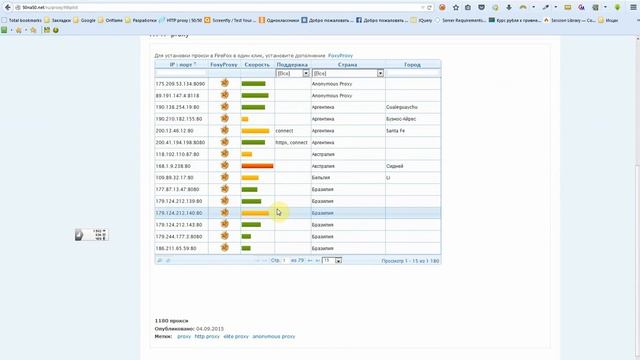The image size is (640, 360).
Task: Open Одноклассники bookmark
Action: click(279, 20)
